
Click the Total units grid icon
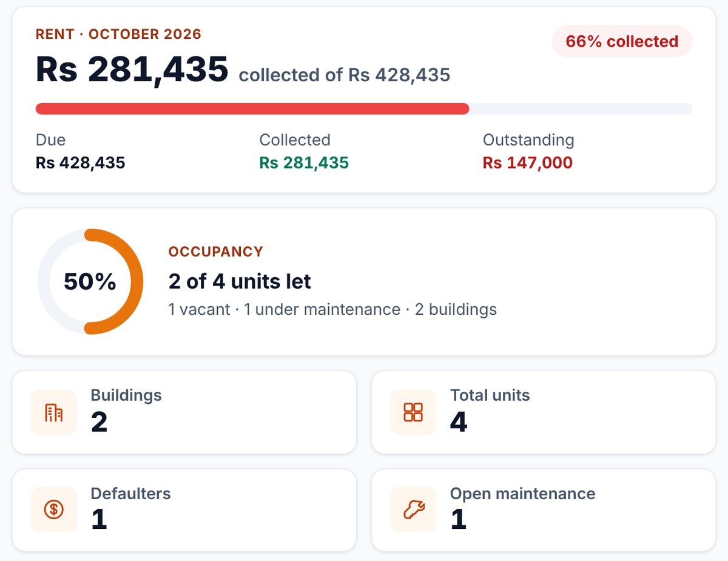(413, 412)
